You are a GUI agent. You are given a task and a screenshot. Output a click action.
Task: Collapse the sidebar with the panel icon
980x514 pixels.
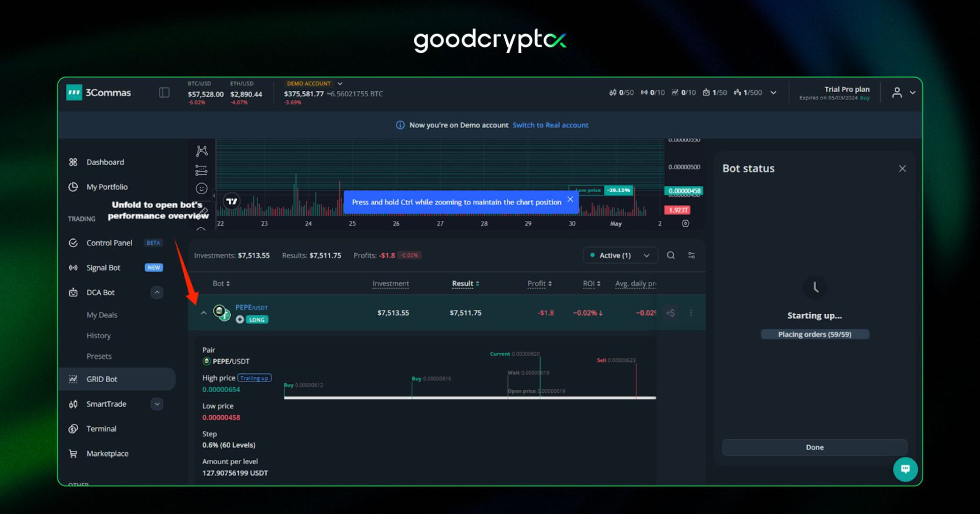pyautogui.click(x=164, y=92)
